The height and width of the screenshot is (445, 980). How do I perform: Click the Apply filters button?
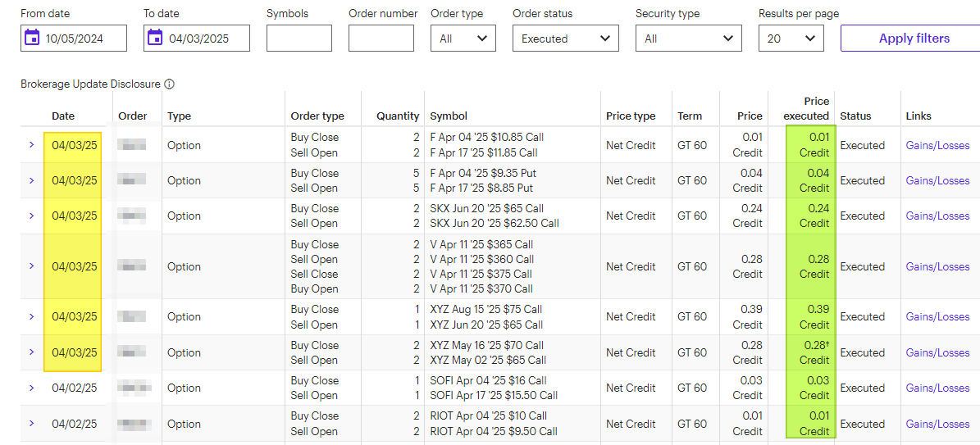click(x=914, y=39)
